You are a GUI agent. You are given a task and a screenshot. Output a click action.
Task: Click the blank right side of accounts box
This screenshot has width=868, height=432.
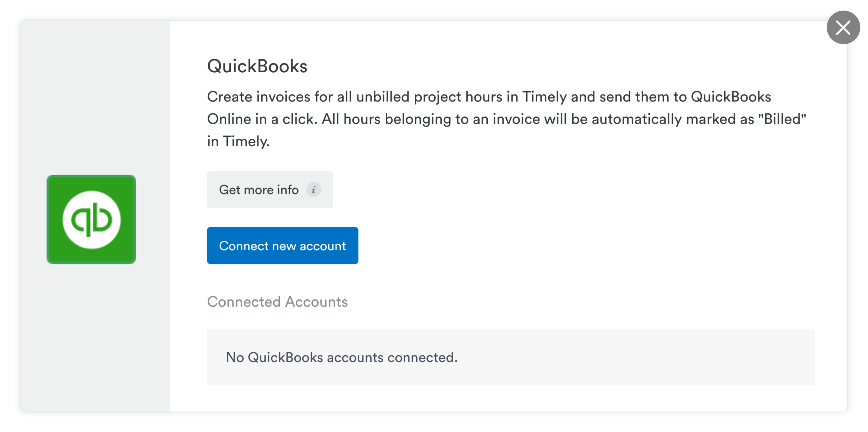pyautogui.click(x=674, y=357)
